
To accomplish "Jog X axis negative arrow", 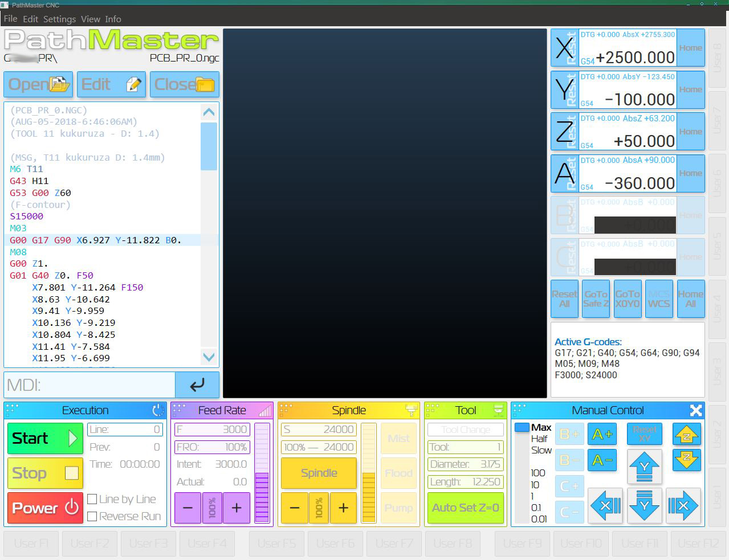I will point(606,505).
